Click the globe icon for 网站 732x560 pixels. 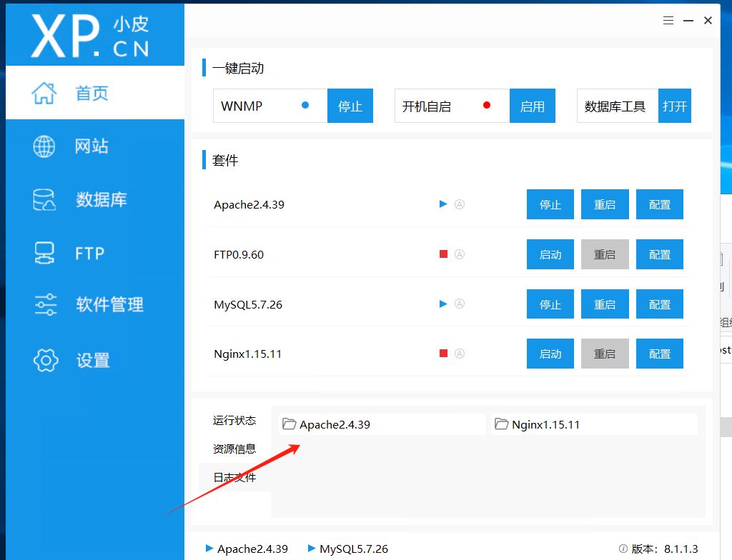[x=44, y=146]
